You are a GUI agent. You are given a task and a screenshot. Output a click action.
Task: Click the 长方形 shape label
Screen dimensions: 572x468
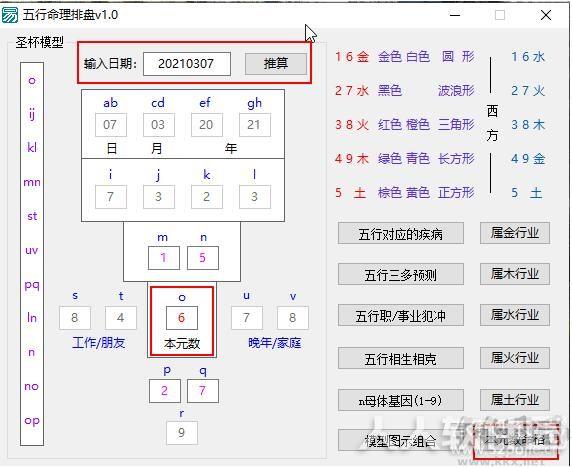point(456,159)
